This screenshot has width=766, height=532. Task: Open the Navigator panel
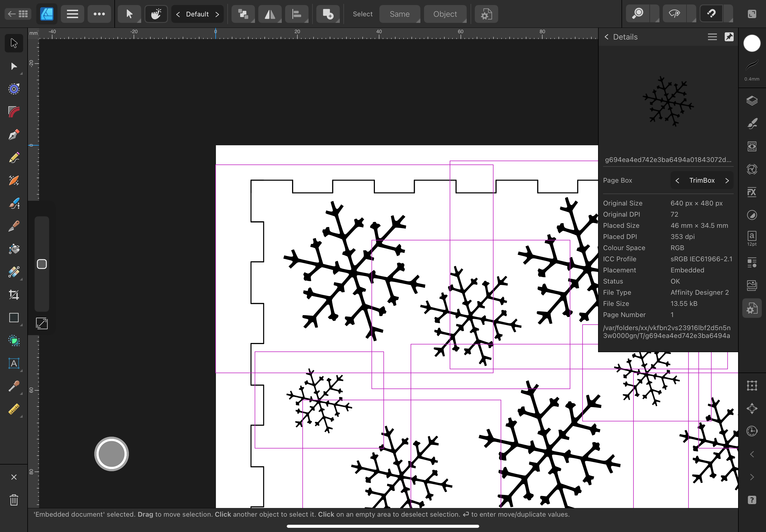pos(752,408)
